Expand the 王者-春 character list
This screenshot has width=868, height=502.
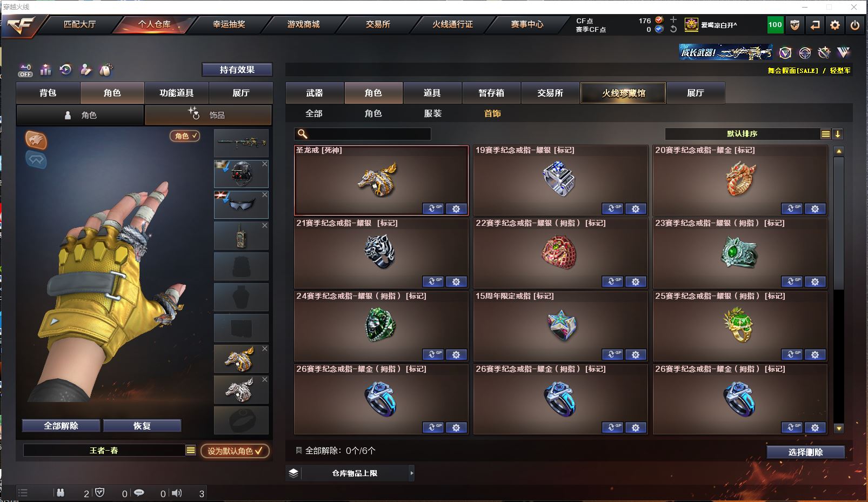click(191, 450)
